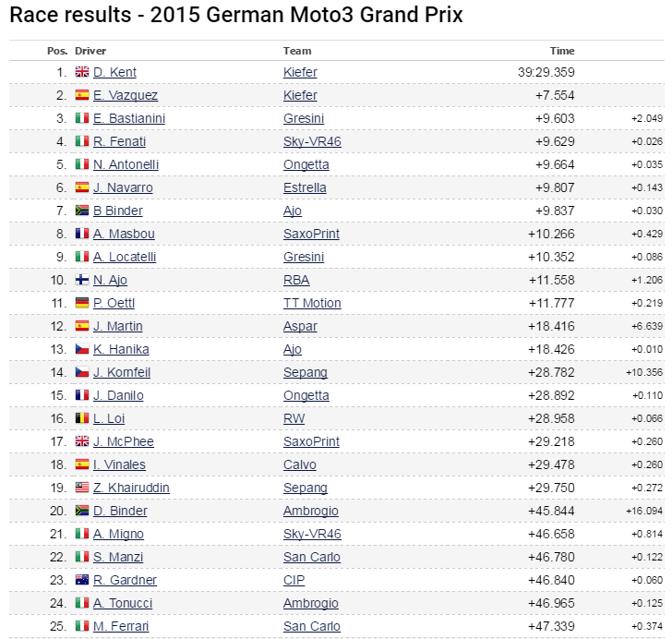Click the South African flag beside B. Binder
Screen dimensions: 672x639
click(82, 211)
